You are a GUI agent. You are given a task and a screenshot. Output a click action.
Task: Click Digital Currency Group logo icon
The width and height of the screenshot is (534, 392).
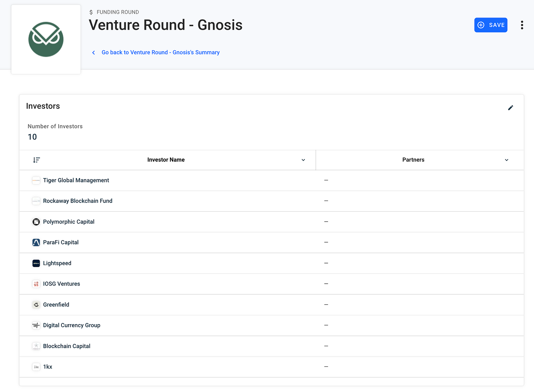pyautogui.click(x=36, y=325)
